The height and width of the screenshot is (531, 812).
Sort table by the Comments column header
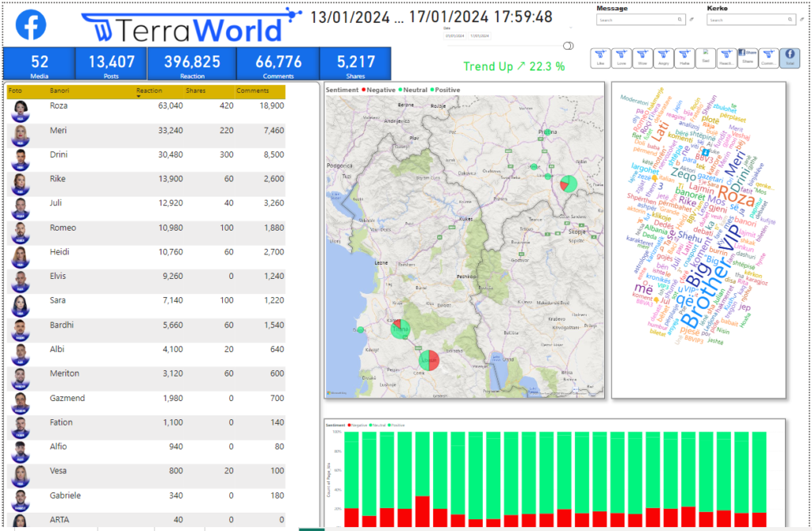pyautogui.click(x=253, y=90)
